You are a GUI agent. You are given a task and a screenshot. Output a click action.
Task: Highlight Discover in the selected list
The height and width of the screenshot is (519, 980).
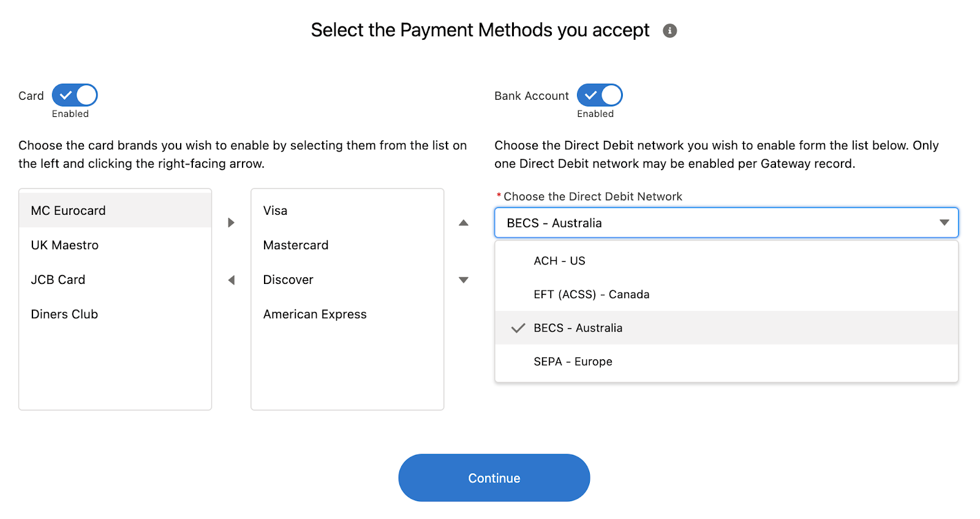tap(288, 280)
